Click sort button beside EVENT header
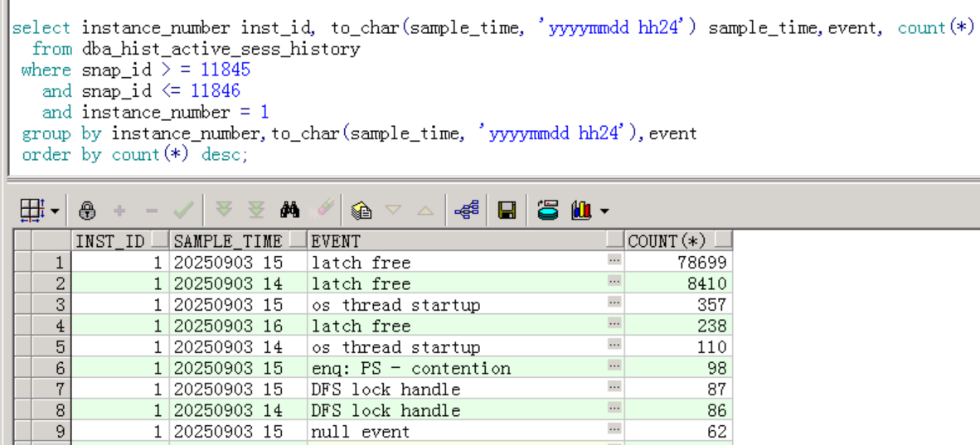This screenshot has height=445, width=980. pos(616,240)
